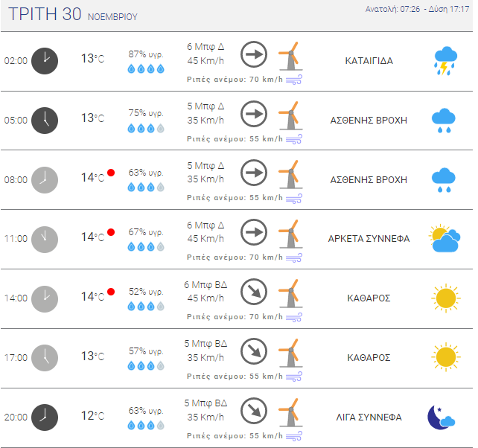Click the light rain cloud icon at 05:00
This screenshot has height=448, width=478.
[444, 121]
